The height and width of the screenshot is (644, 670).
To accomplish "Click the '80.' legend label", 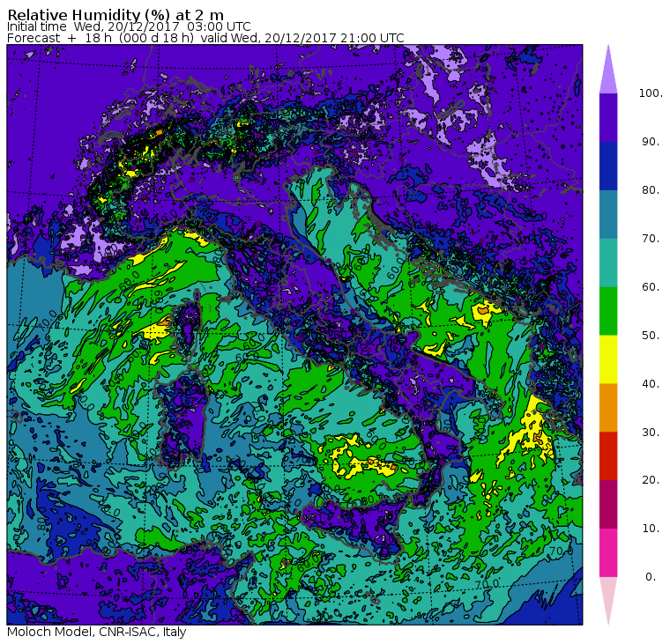I will pyautogui.click(x=651, y=189).
